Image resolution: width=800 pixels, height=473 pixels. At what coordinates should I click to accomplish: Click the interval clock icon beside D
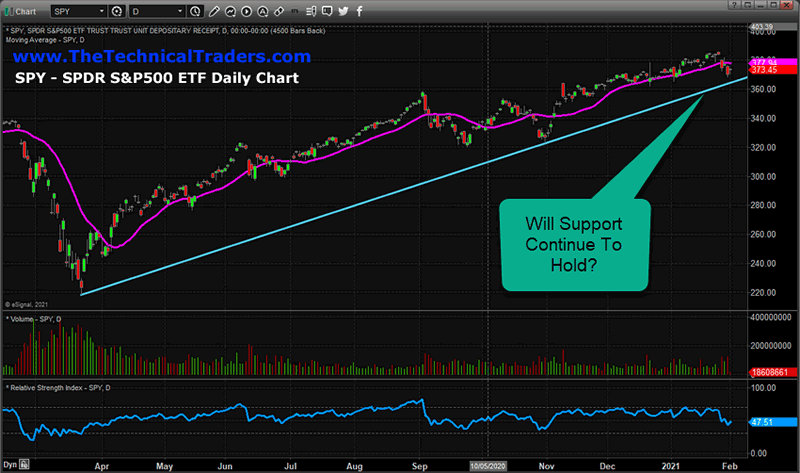point(195,11)
